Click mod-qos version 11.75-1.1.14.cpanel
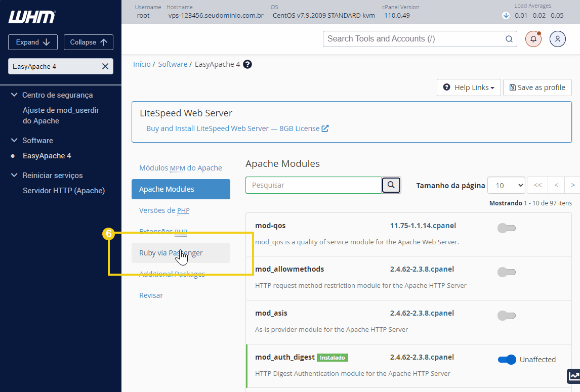The image size is (580, 392). pyautogui.click(x=423, y=226)
